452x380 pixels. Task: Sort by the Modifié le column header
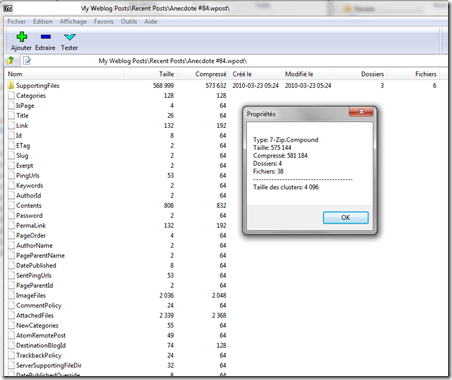pos(307,74)
